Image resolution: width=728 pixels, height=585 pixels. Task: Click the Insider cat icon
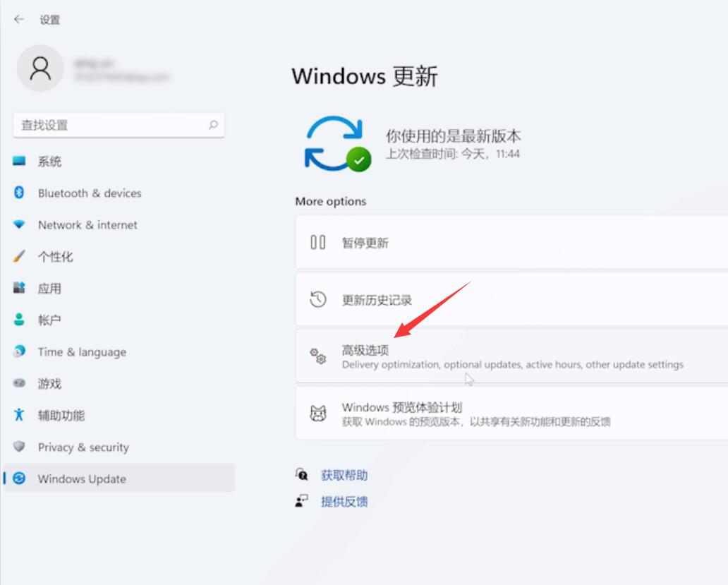[x=318, y=413]
